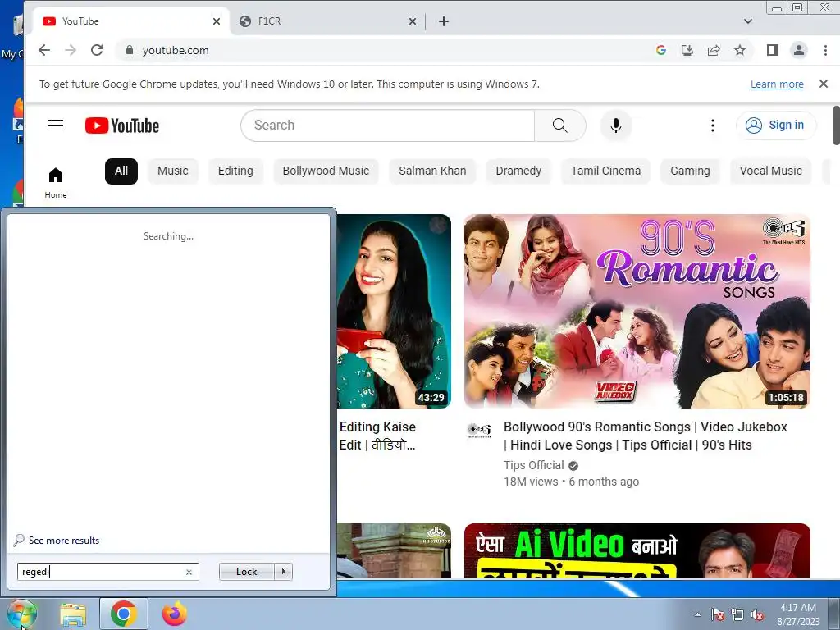Select the Dramedy chip
This screenshot has width=840, height=630.
click(x=518, y=171)
